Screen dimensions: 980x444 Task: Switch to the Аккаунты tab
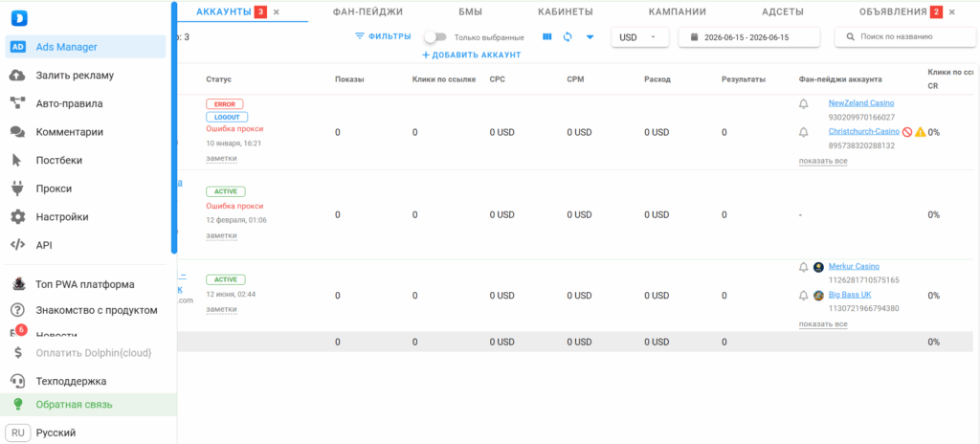[x=224, y=11]
